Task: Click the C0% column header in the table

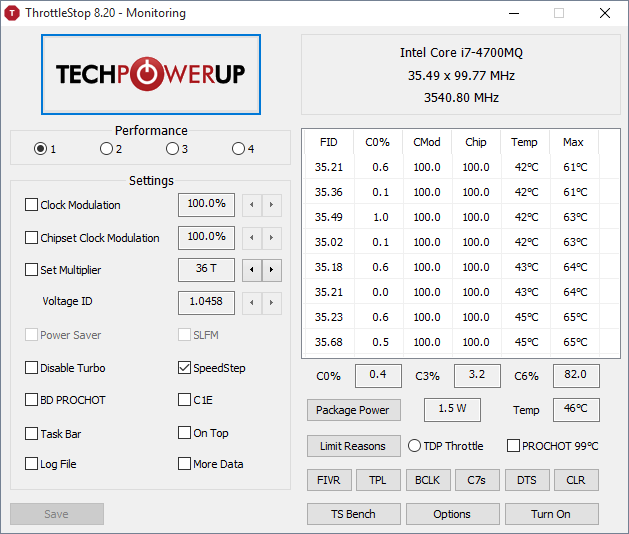Action: [x=378, y=142]
